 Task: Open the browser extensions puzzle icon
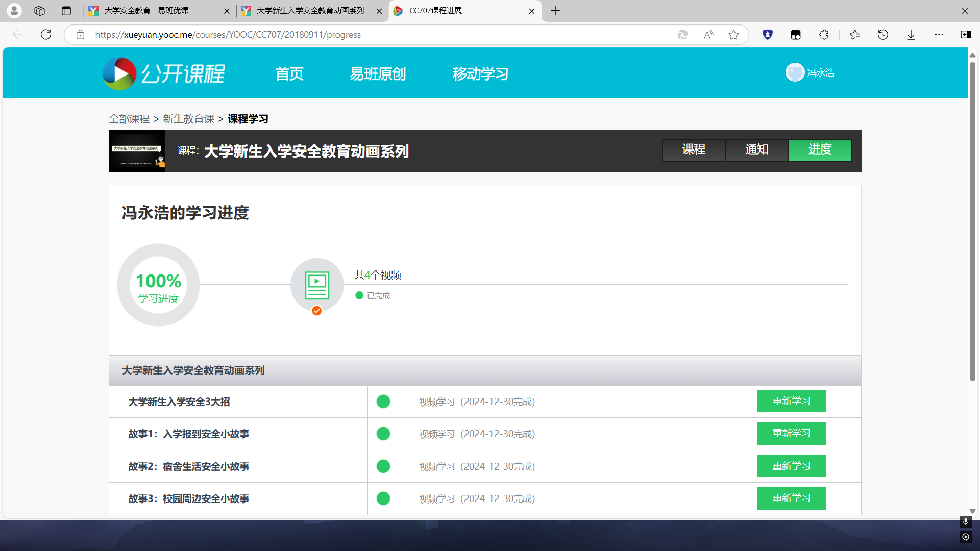[x=824, y=35]
